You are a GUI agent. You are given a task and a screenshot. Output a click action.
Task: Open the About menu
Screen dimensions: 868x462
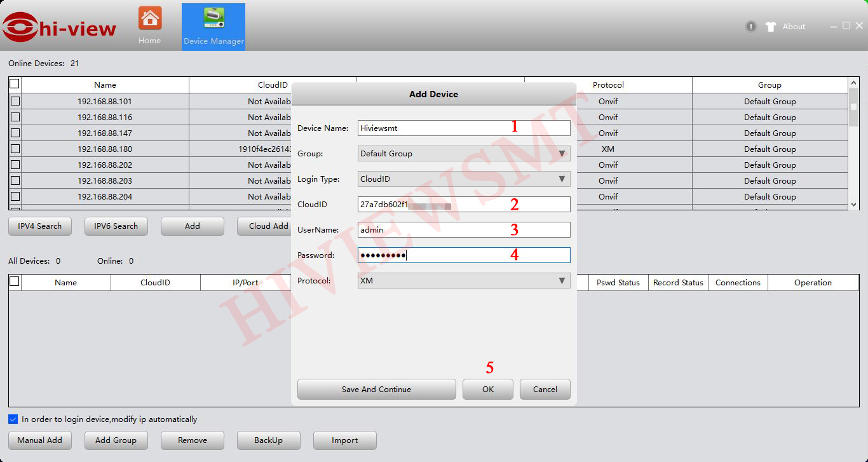794,27
